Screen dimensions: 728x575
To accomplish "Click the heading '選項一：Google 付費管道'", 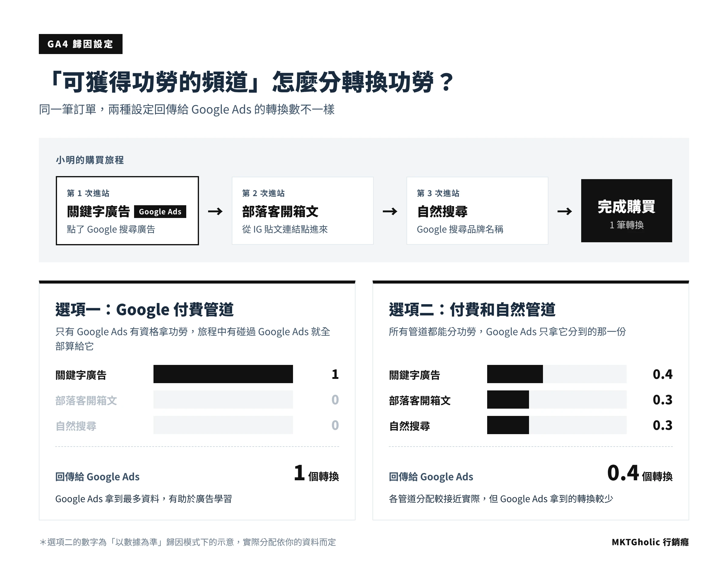I will point(144,309).
